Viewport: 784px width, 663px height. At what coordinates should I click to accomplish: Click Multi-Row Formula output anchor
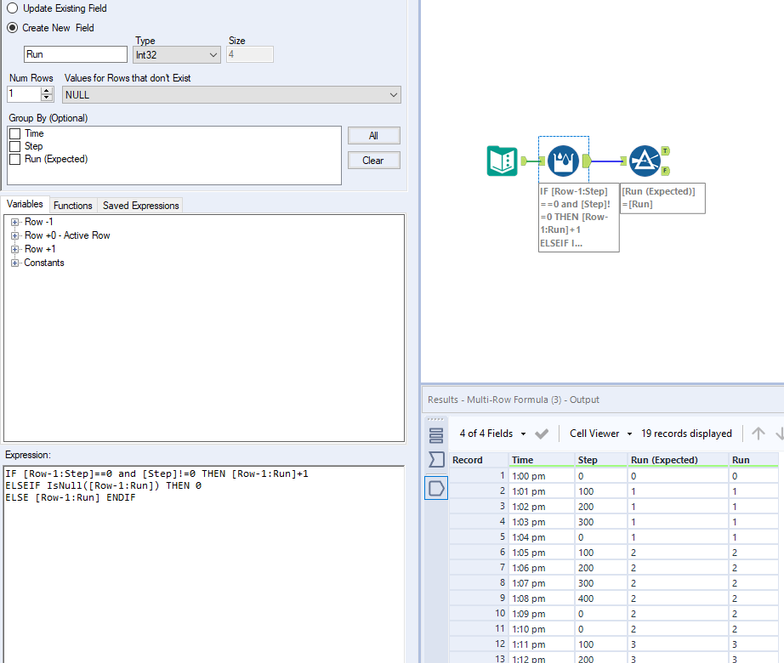tap(586, 161)
